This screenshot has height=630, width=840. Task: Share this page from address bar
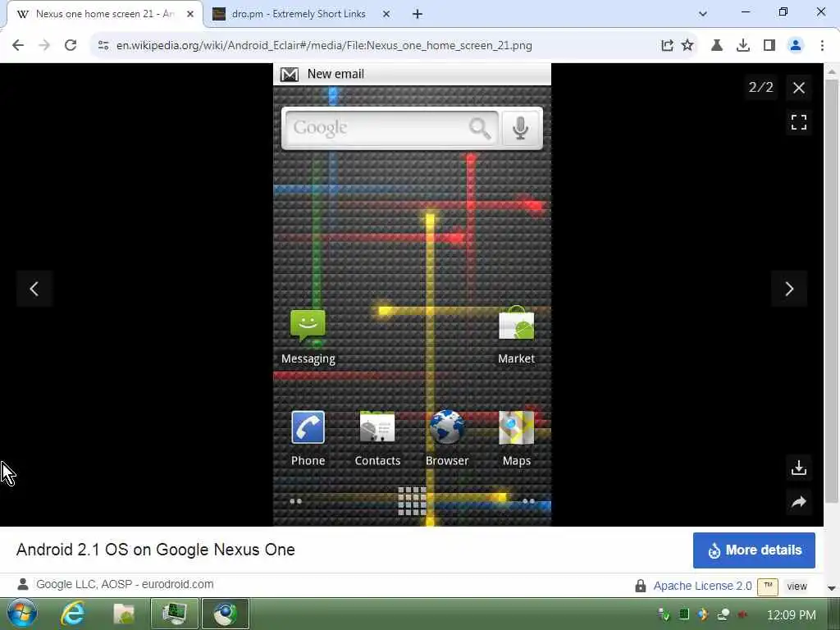click(x=667, y=46)
